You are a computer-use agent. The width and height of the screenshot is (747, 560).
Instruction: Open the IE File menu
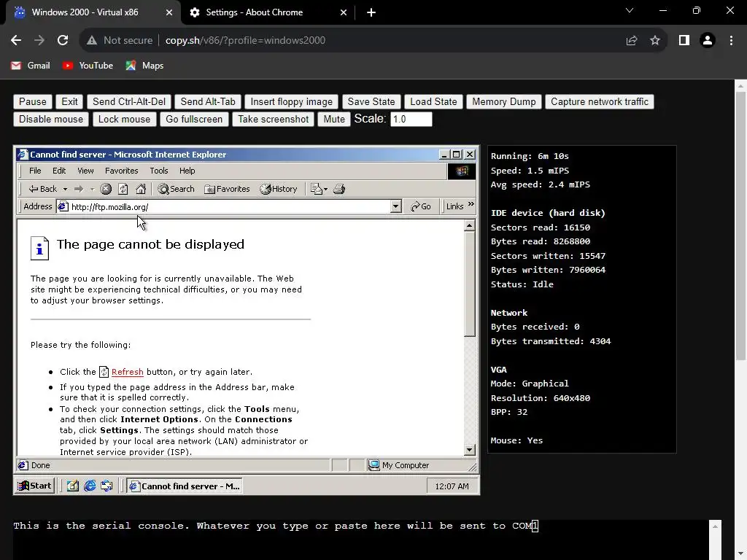(35, 171)
